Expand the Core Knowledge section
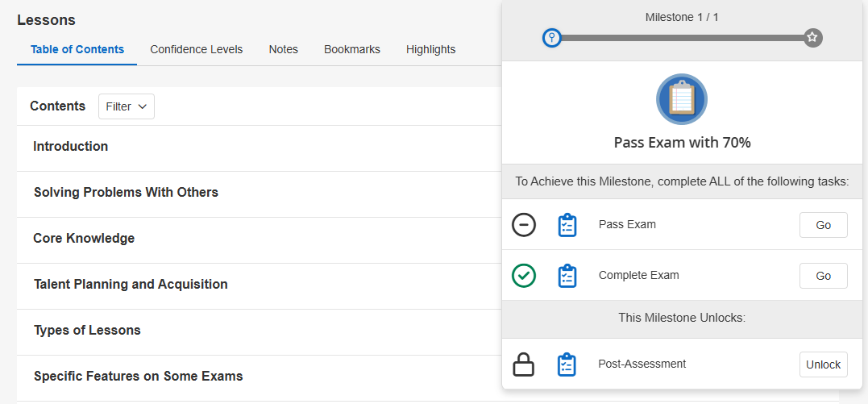 point(84,239)
